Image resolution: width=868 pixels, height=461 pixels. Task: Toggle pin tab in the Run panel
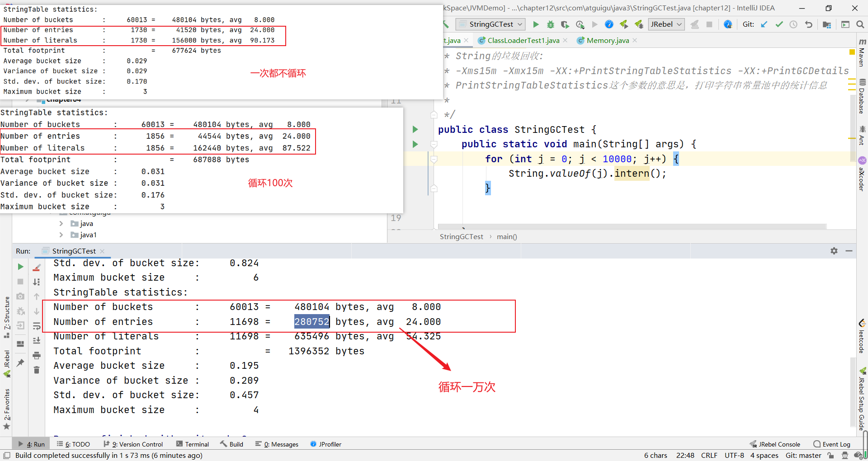20,362
